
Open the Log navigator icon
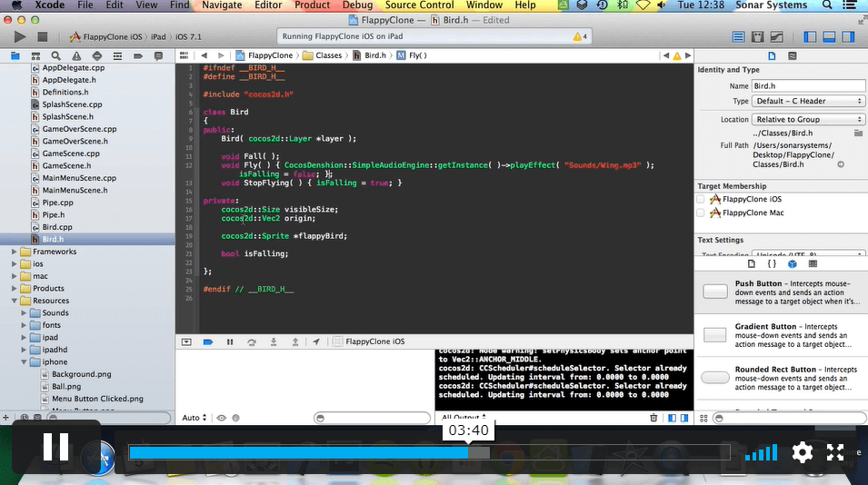tap(158, 55)
